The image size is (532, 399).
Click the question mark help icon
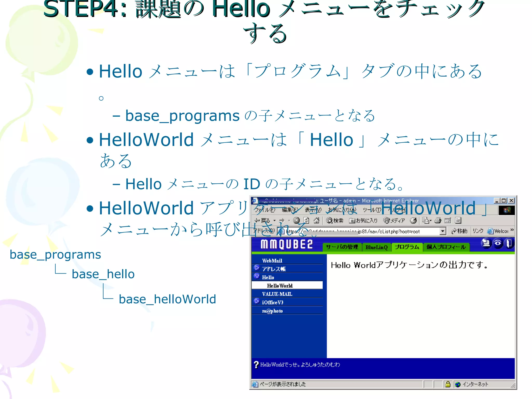coord(256,365)
